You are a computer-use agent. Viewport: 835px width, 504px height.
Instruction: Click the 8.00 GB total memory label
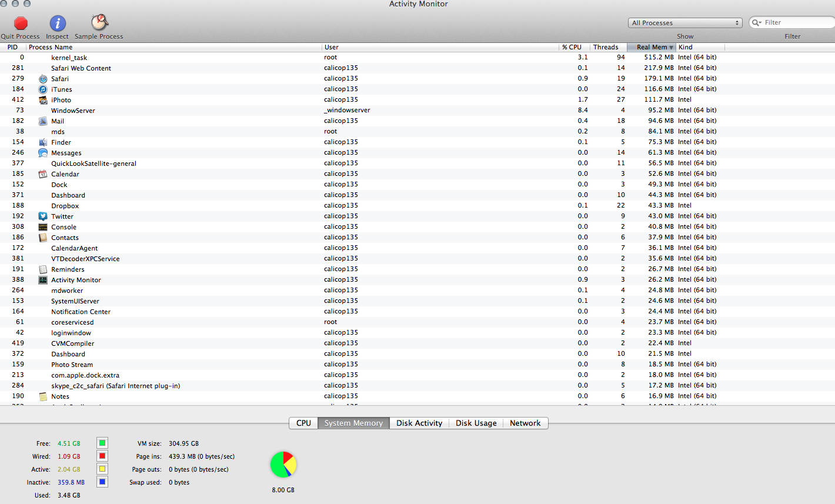coord(283,490)
